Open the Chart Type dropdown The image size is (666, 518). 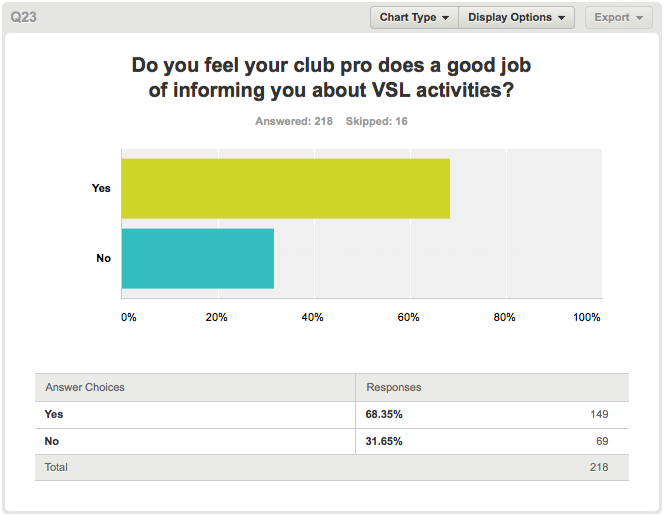point(414,17)
